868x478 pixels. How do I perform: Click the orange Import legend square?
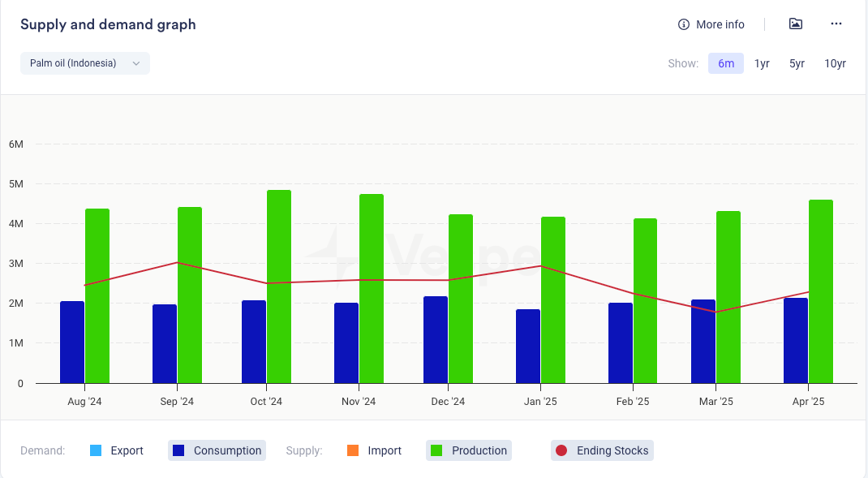[x=353, y=450]
